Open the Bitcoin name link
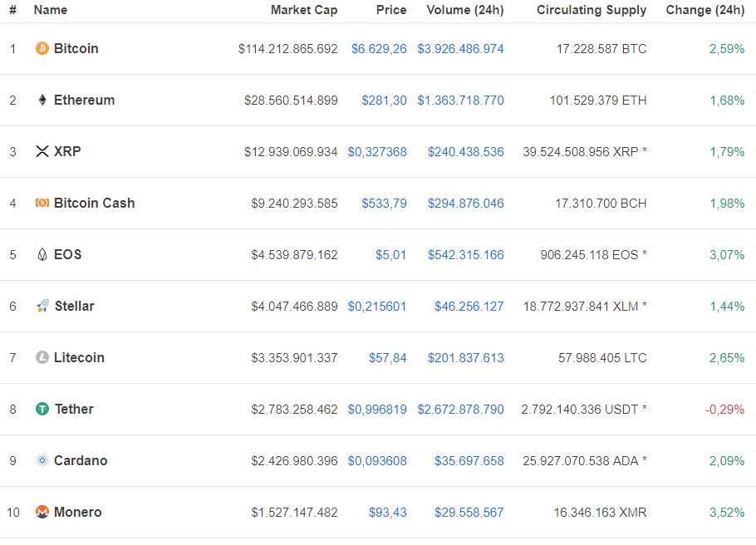 point(76,48)
